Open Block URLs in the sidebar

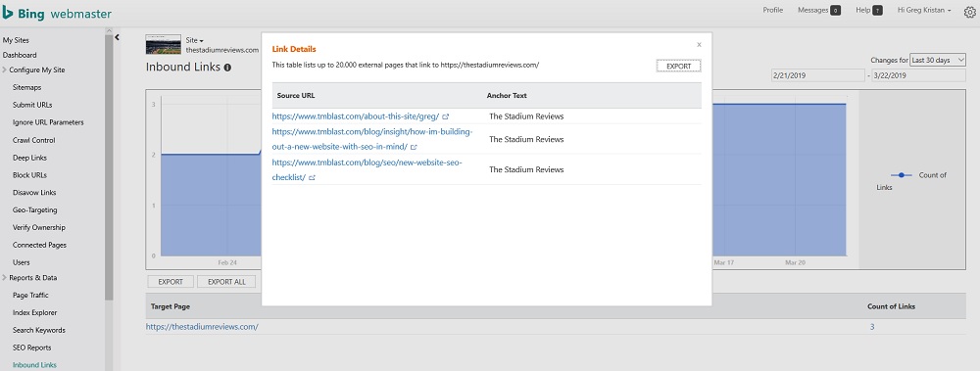coord(29,175)
